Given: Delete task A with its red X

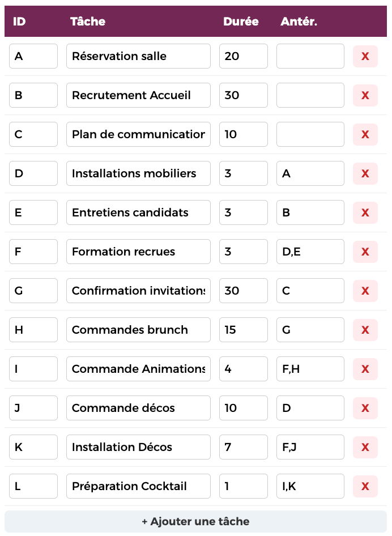Looking at the screenshot, I should click(x=365, y=56).
